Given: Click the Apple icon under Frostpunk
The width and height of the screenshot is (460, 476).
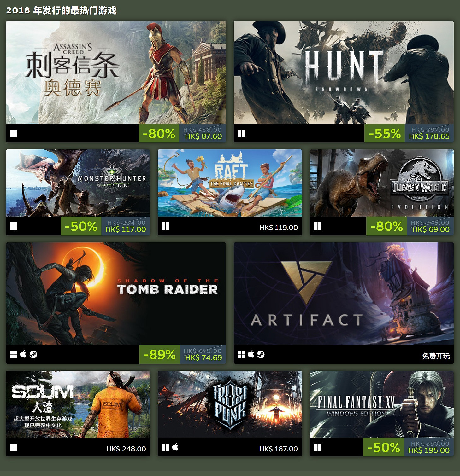Looking at the screenshot, I should click(x=175, y=447).
